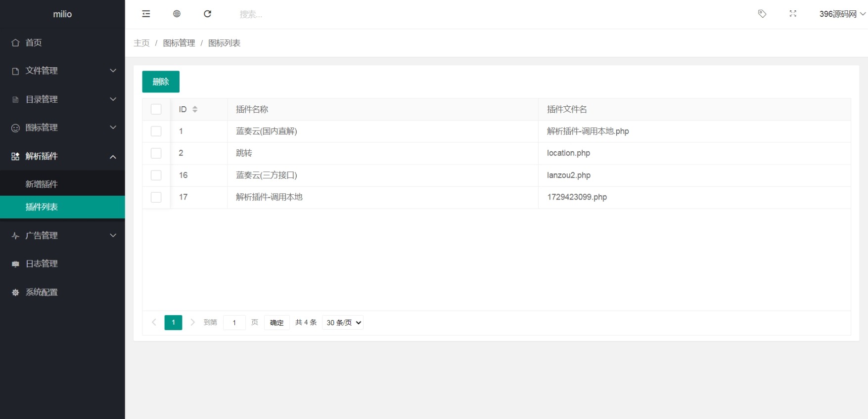Click the home icon beside 首页
This screenshot has width=868, height=419.
tap(15, 42)
